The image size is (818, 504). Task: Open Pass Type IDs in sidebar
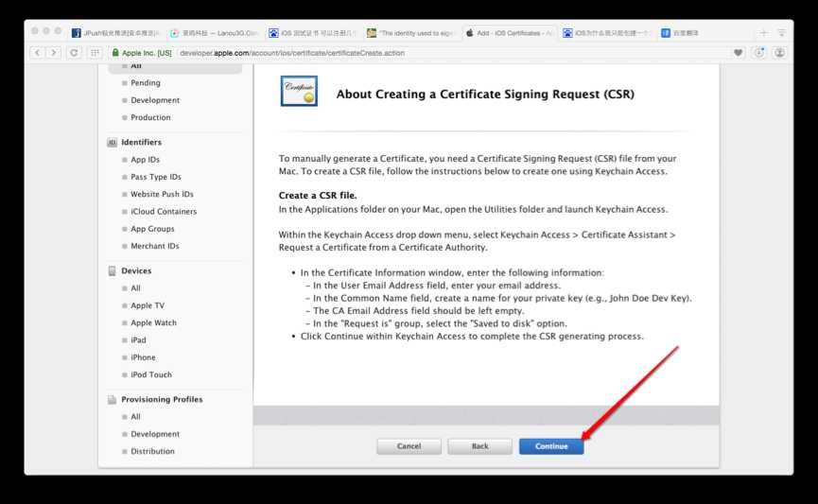(x=156, y=177)
